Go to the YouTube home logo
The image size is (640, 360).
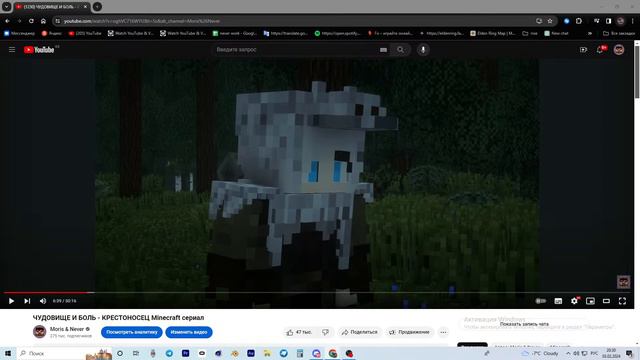coord(39,50)
